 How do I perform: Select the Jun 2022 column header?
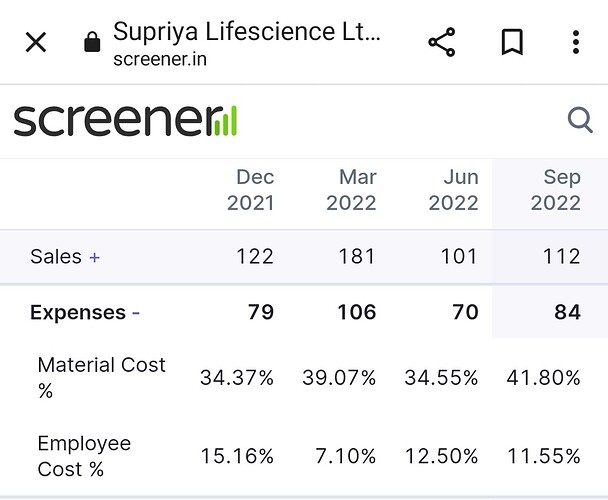(454, 190)
